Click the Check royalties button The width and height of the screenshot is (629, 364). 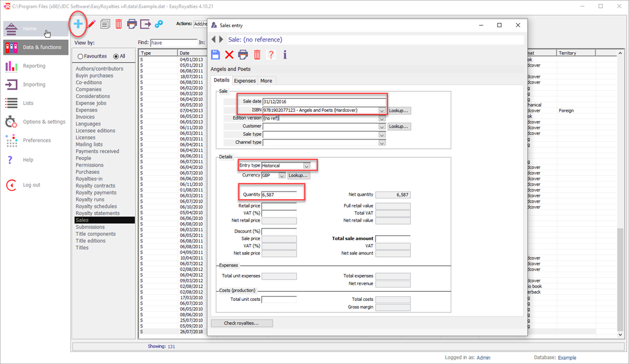[x=241, y=323]
